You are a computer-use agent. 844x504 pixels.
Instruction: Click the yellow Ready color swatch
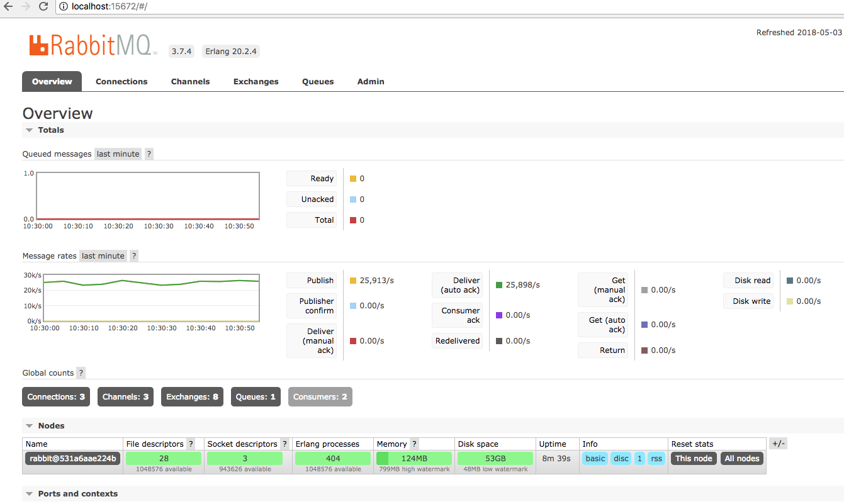tap(353, 179)
